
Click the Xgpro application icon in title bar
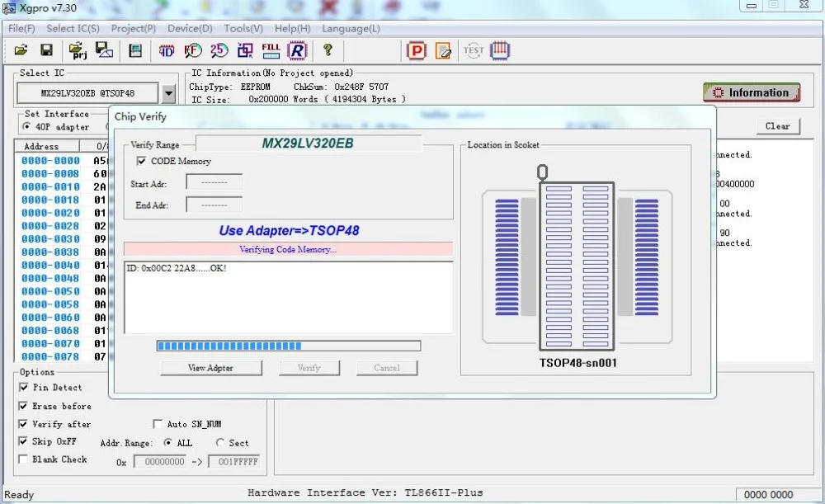coord(9,8)
